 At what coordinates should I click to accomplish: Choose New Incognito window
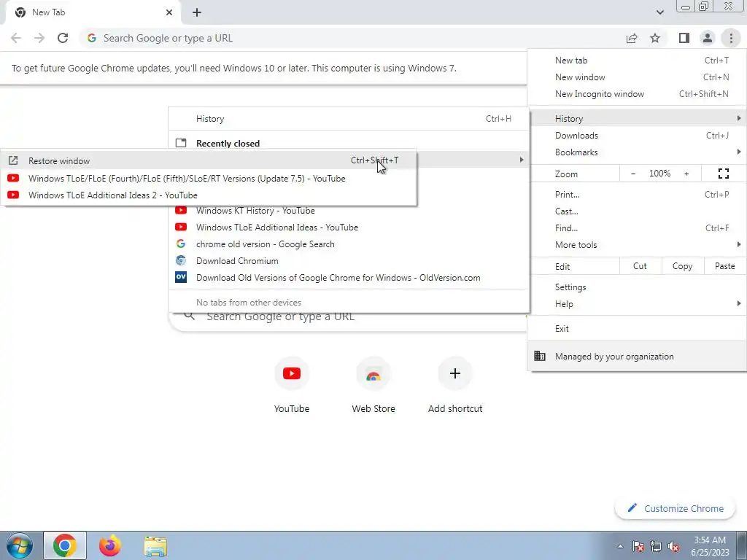click(637, 94)
